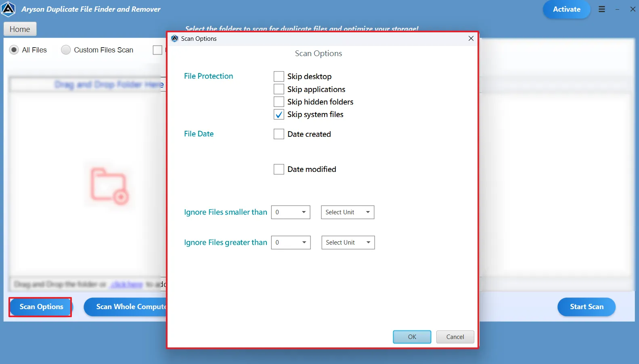
Task: Uncheck the Skip system files checkbox
Action: (x=279, y=115)
